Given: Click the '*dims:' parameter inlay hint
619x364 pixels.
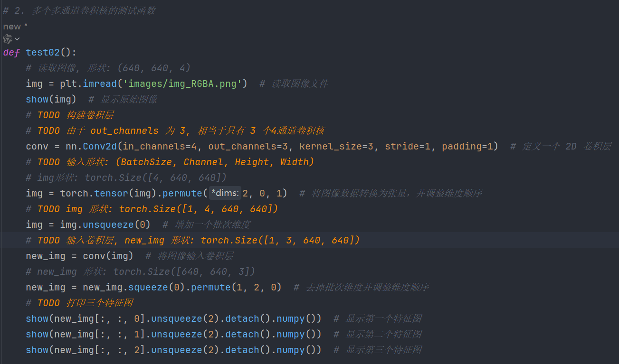Looking at the screenshot, I should [226, 193].
